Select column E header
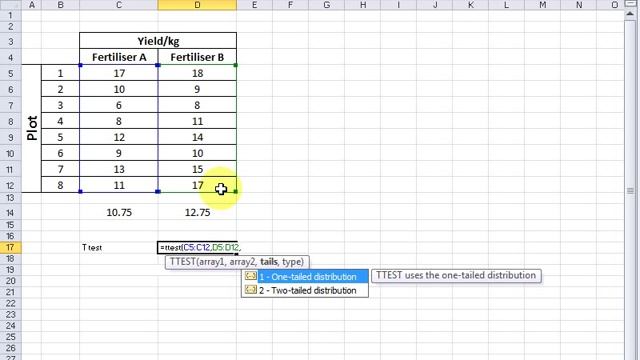 pyautogui.click(x=254, y=5)
